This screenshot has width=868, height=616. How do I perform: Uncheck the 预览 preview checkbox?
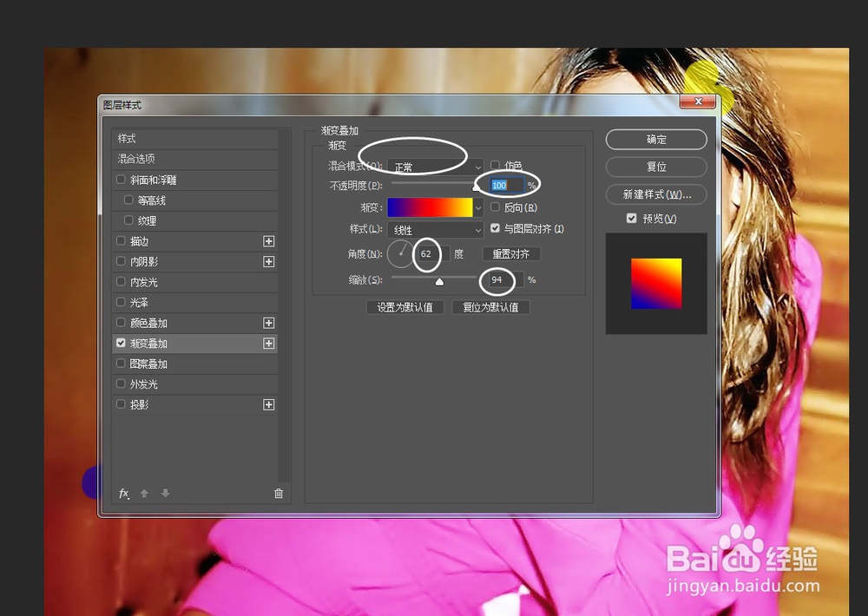[x=631, y=218]
